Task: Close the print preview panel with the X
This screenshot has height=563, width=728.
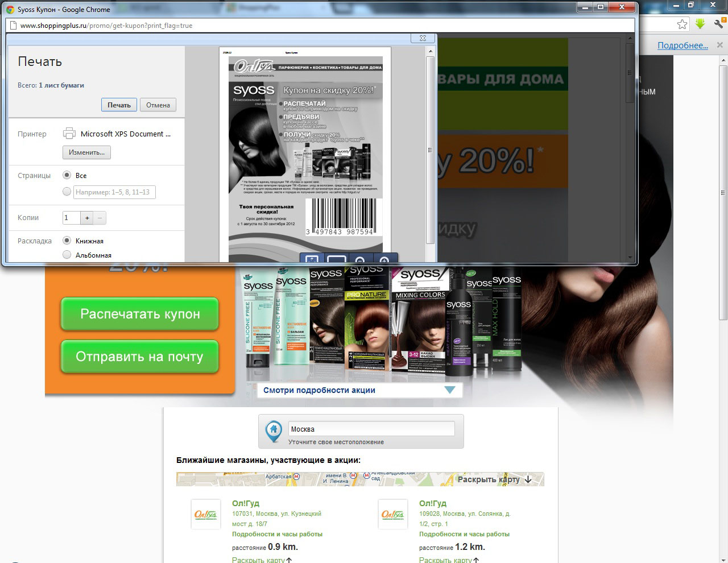Action: 423,38
